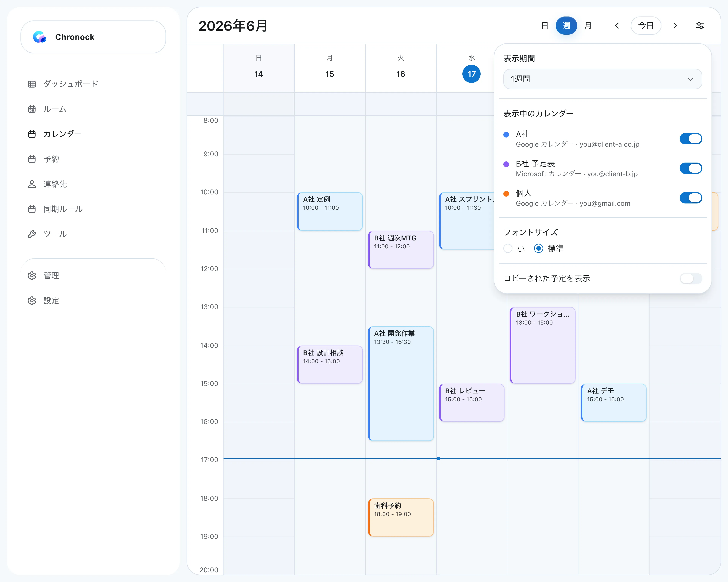The image size is (728, 582).
Task: Click the ルーム calendar icon
Action: click(32, 109)
